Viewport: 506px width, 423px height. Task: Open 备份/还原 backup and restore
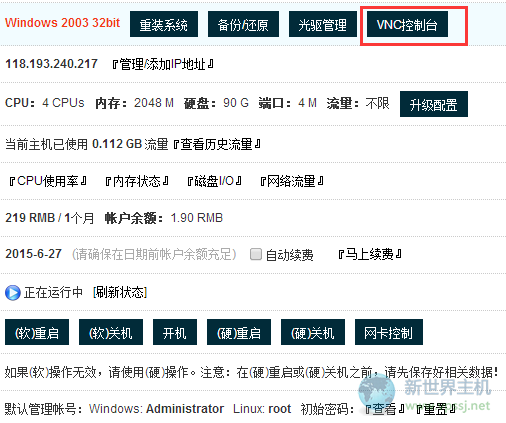[x=243, y=24]
